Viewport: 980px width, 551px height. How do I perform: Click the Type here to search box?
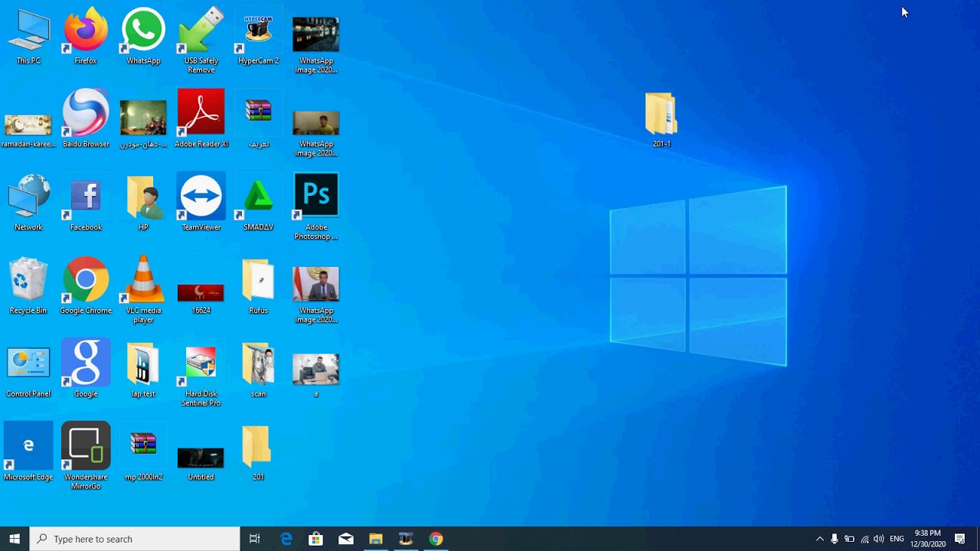point(135,539)
